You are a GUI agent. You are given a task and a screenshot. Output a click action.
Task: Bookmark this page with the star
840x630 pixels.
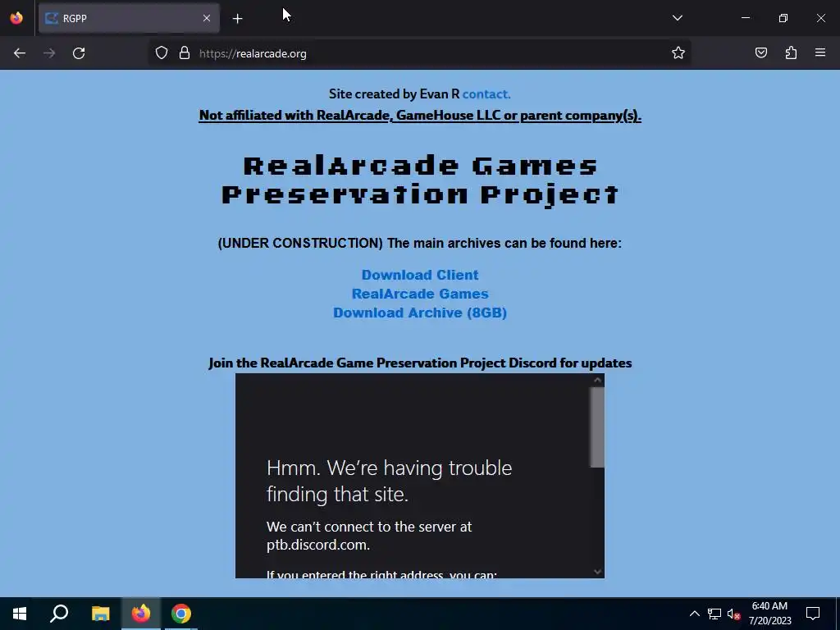tap(678, 53)
